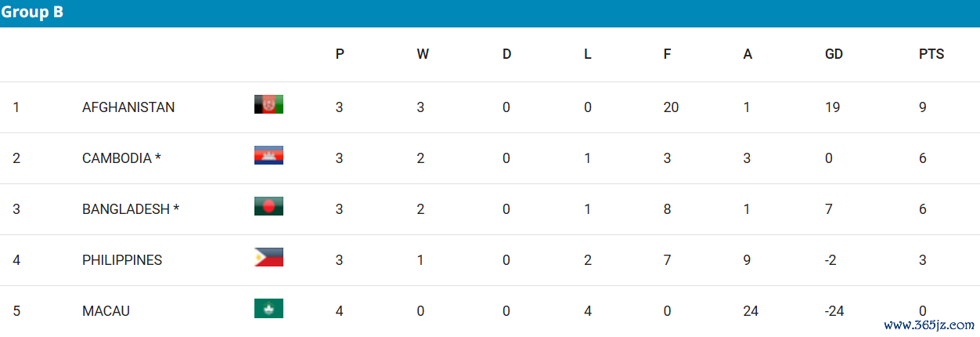Click the www.365jz.com watermark link
This screenshot has height=337, width=980.
click(929, 324)
